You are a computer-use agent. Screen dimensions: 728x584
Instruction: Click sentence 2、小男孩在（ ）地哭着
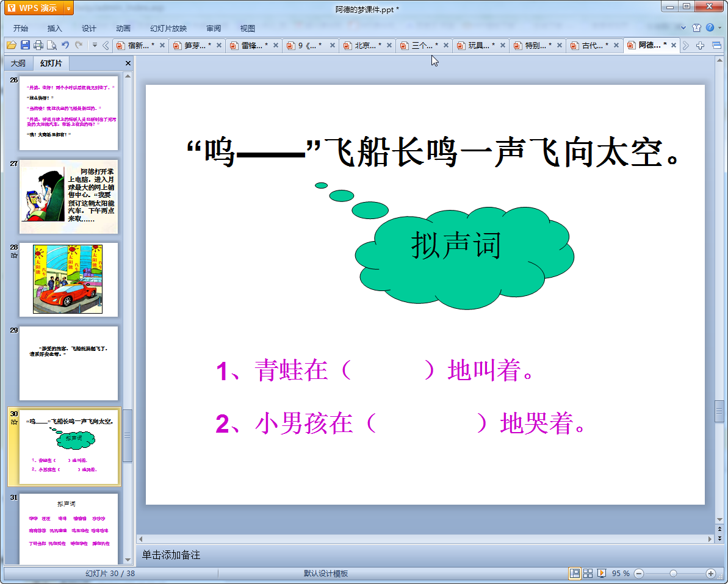(x=402, y=424)
